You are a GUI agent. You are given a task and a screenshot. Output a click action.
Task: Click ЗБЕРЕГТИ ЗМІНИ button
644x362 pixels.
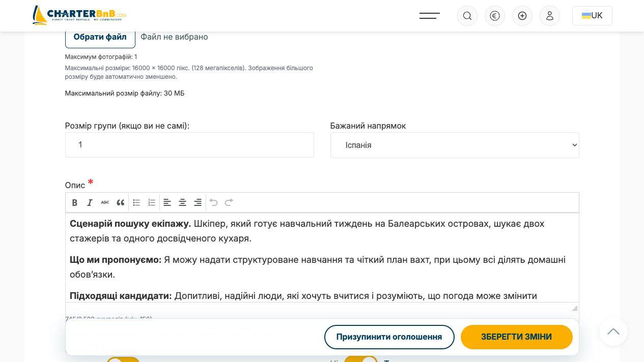[516, 337]
